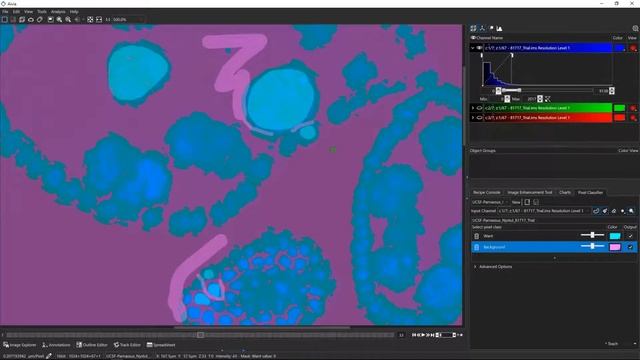
Task: Select the eraser training tool
Action: pos(614,211)
